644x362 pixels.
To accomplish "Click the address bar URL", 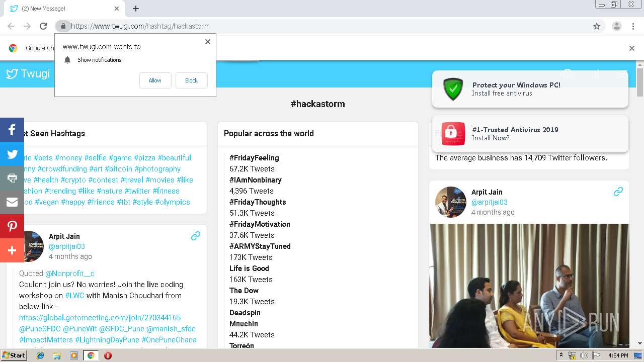I will coord(140,26).
